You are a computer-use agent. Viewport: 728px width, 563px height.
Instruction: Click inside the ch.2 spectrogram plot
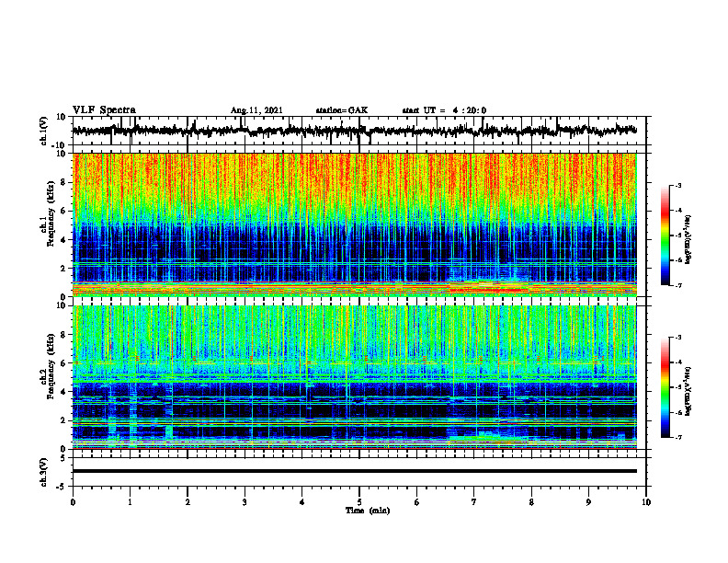pos(355,377)
